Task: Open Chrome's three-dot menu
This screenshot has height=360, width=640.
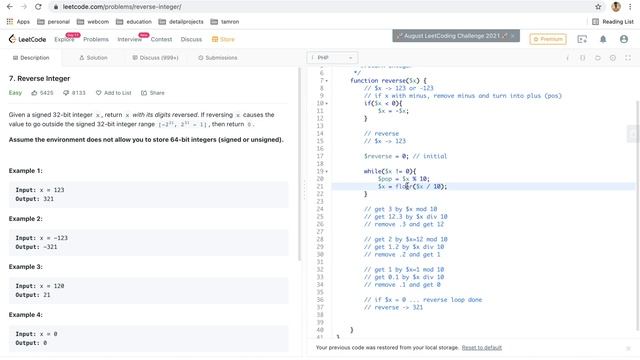Action: 630,7
